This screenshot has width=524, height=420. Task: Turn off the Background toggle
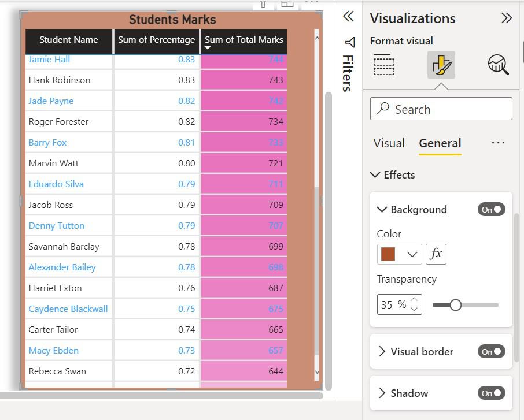[x=491, y=210]
